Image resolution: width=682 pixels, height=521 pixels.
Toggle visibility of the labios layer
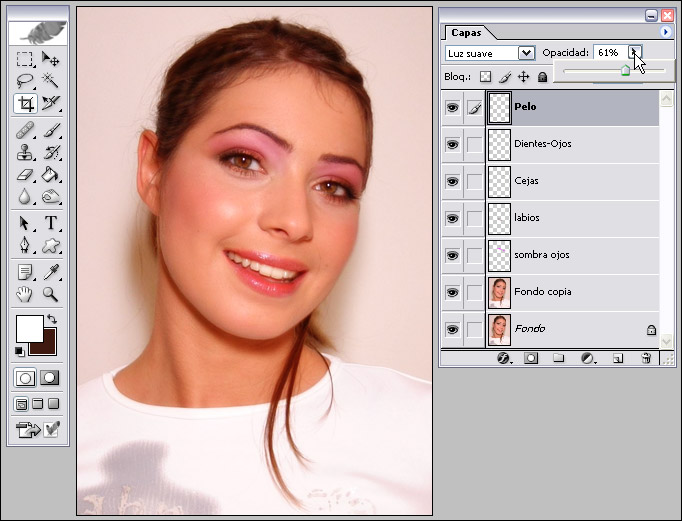pos(451,218)
